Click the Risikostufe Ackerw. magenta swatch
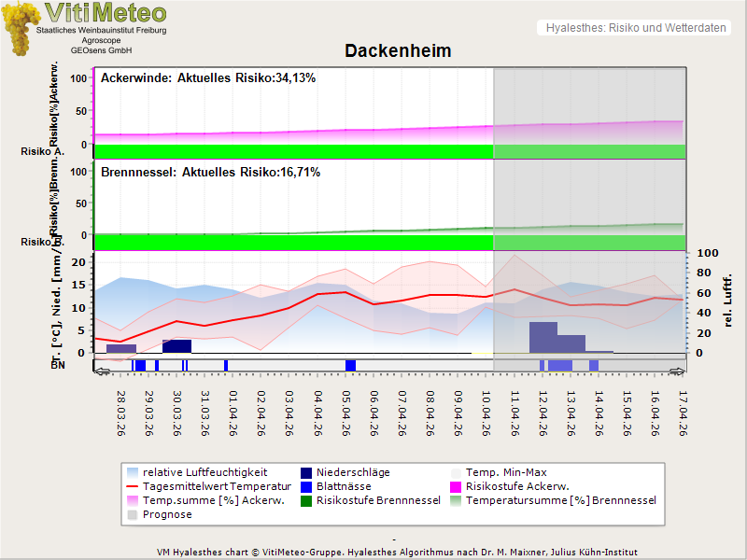This screenshot has width=747, height=560. (457, 486)
